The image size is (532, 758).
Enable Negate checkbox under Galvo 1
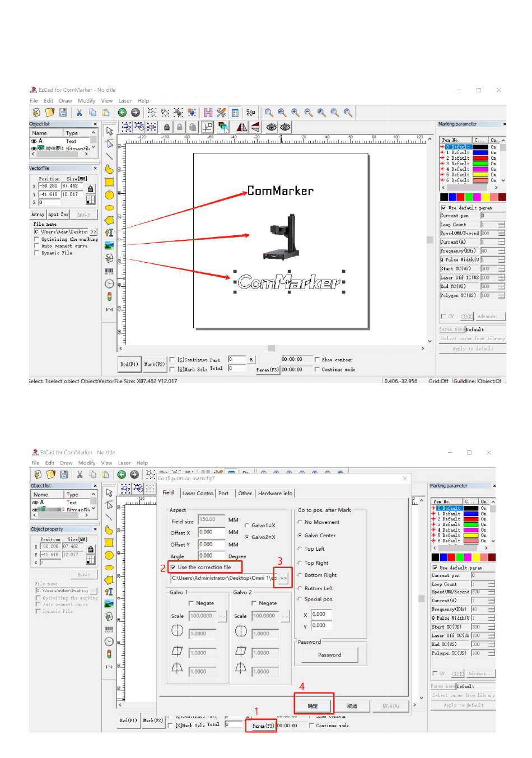[192, 603]
